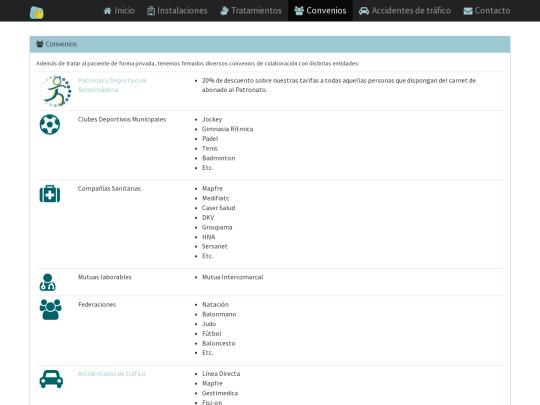Click Mapfre under Compañías Sanitarias
The height and width of the screenshot is (405, 540).
tap(212, 189)
